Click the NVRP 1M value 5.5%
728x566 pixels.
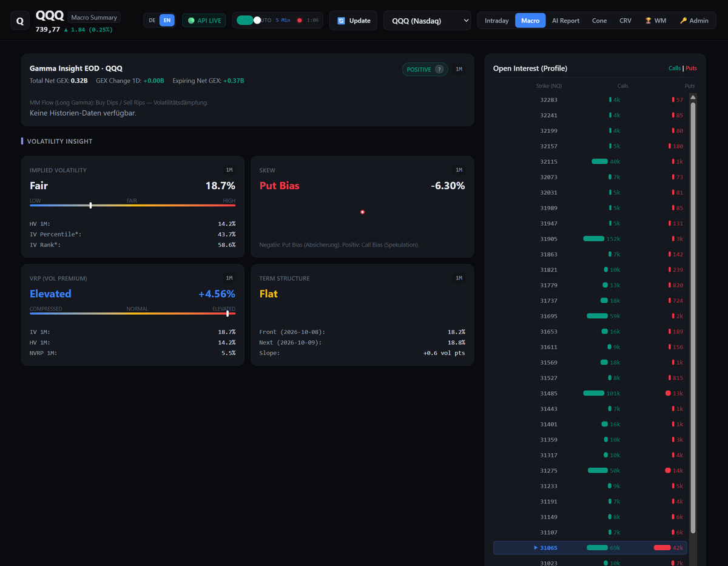coord(228,353)
